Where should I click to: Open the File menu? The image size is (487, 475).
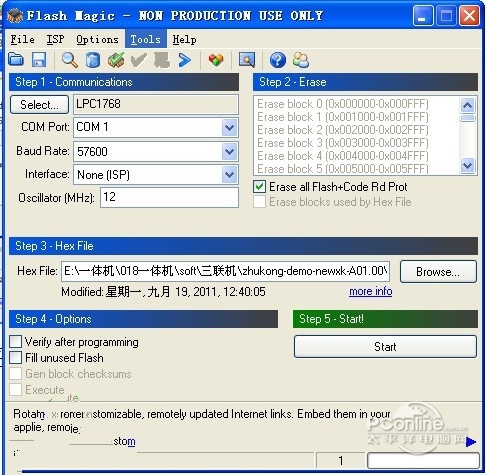pyautogui.click(x=22, y=39)
